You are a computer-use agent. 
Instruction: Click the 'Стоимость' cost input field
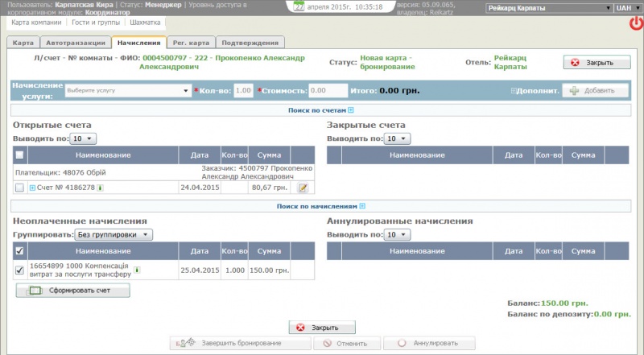(328, 91)
